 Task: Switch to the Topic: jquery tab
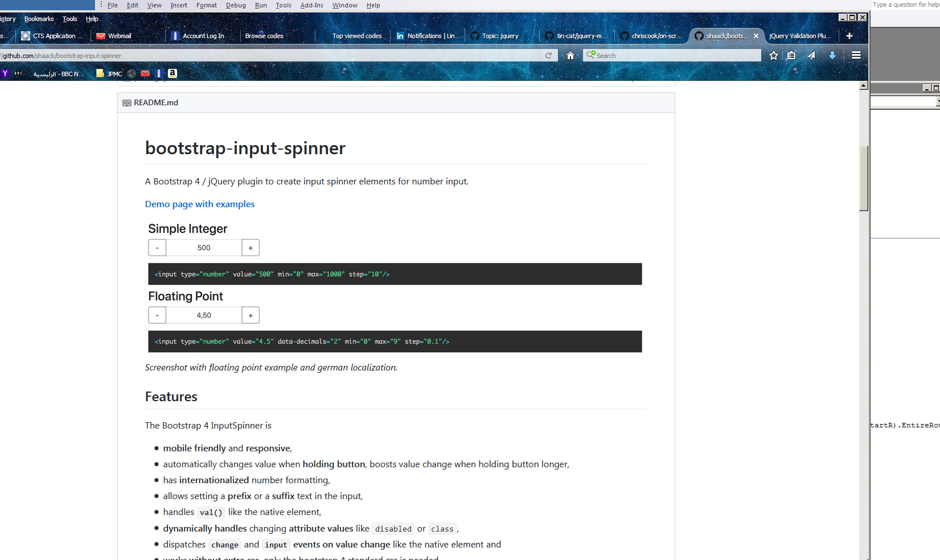click(x=499, y=36)
